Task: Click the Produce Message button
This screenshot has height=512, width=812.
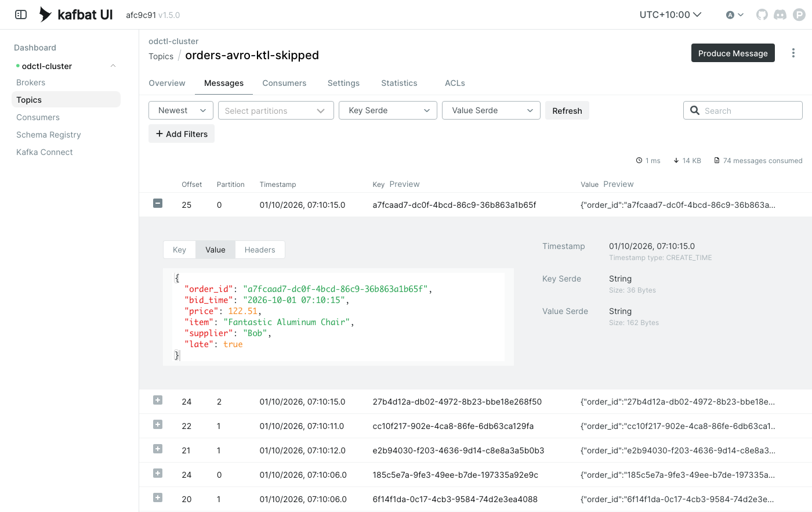Action: tap(733, 53)
